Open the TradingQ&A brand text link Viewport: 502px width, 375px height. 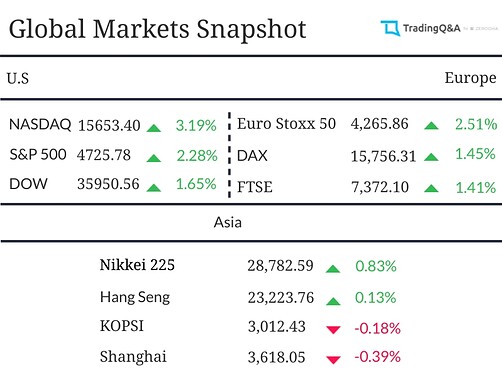[x=432, y=28]
